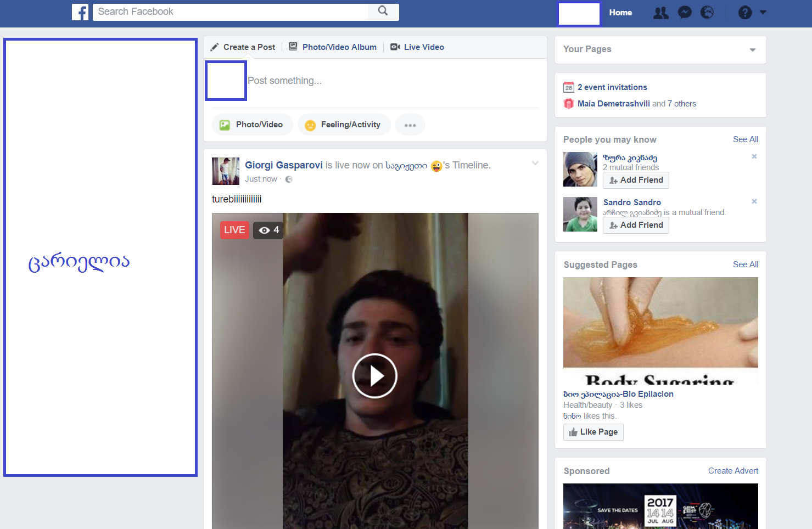Dismiss the Sandro Sandro friend suggestion
The height and width of the screenshot is (529, 812).
tap(754, 201)
